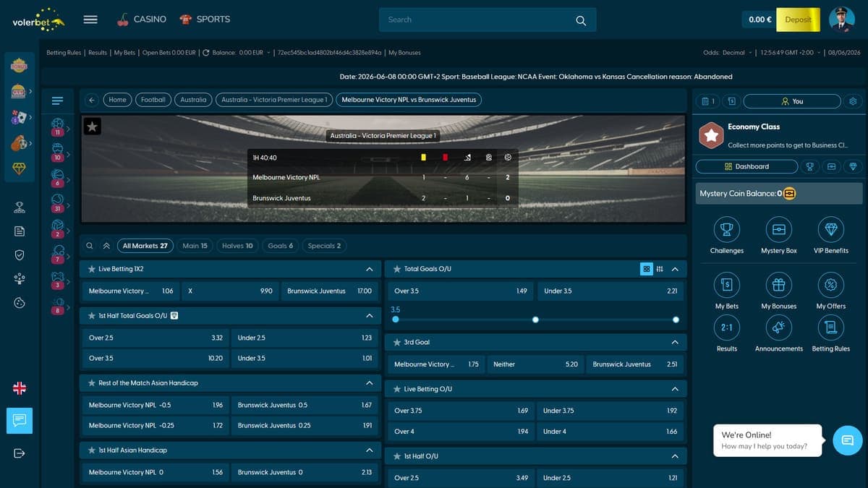
Task: Collapse all markets with double chevron
Action: (x=106, y=246)
